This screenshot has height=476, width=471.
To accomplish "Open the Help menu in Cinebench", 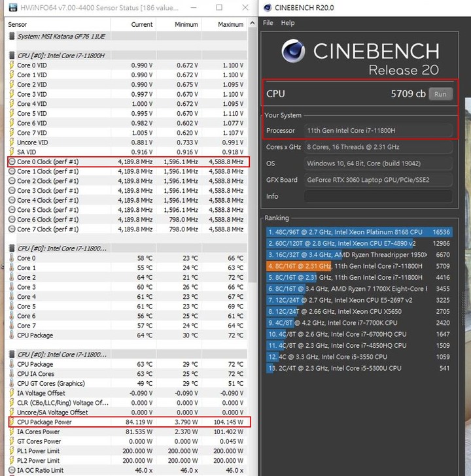I will point(288,23).
